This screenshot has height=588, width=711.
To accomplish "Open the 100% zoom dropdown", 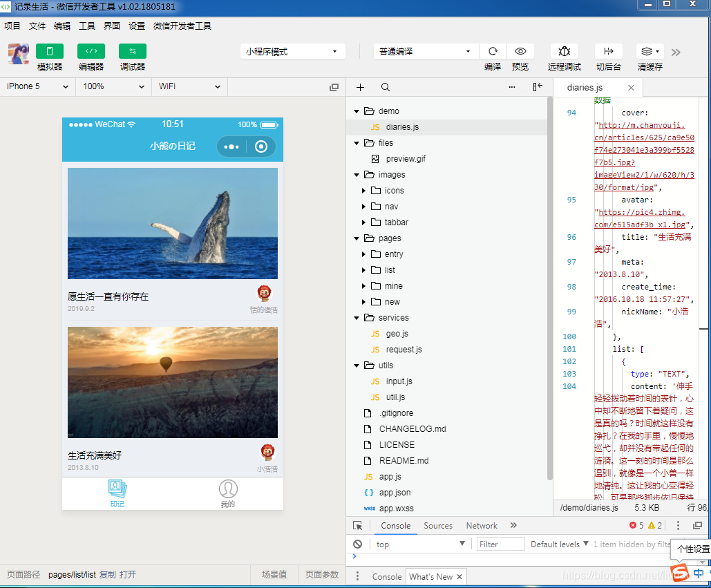I will click(x=114, y=86).
